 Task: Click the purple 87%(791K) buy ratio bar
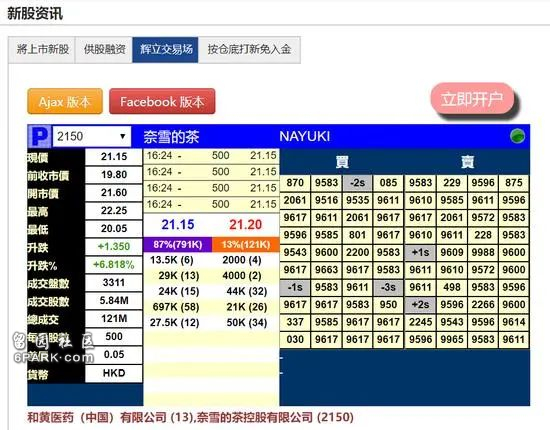tap(177, 244)
